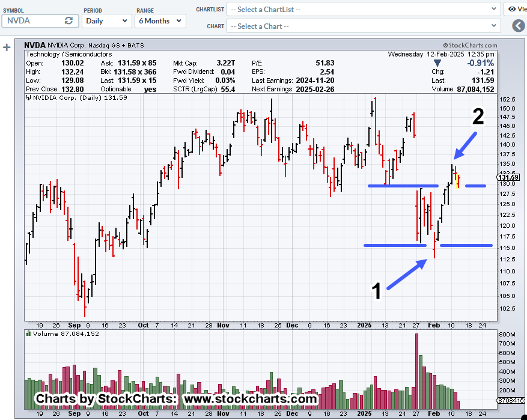The height and width of the screenshot is (420, 527).
Task: Click the eye icon View button
Action: 516,9
